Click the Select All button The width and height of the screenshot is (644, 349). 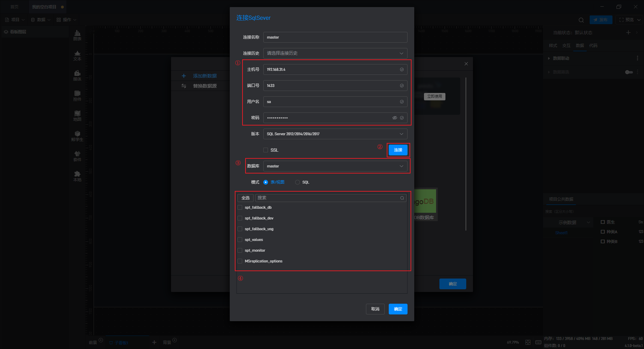[x=246, y=198]
